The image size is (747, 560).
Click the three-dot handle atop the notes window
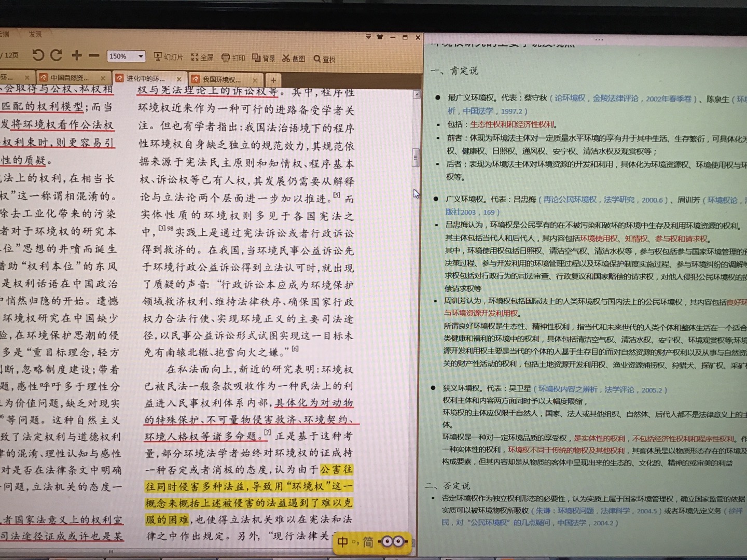tap(599, 39)
